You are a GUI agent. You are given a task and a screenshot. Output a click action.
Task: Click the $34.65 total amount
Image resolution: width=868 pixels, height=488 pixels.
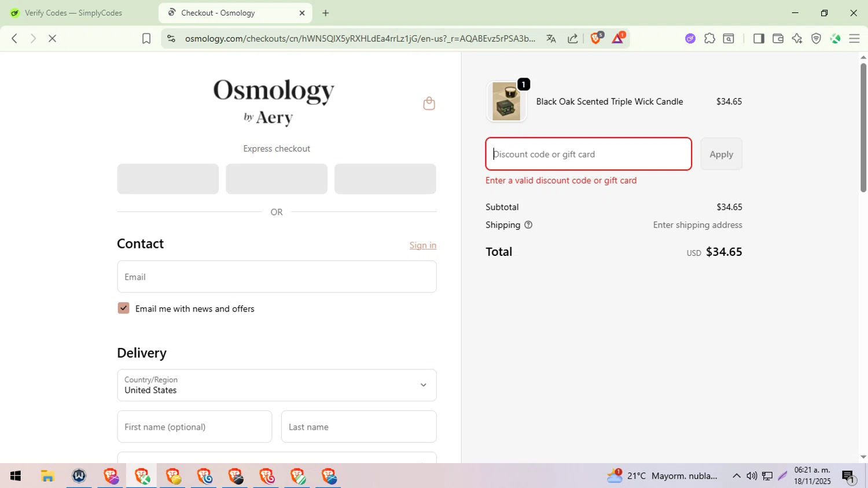click(x=724, y=252)
